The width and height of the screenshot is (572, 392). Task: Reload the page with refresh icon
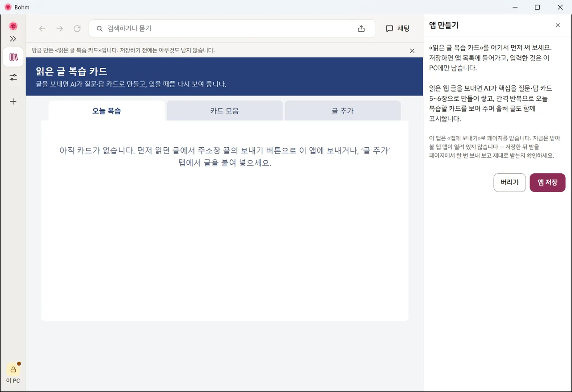click(77, 29)
